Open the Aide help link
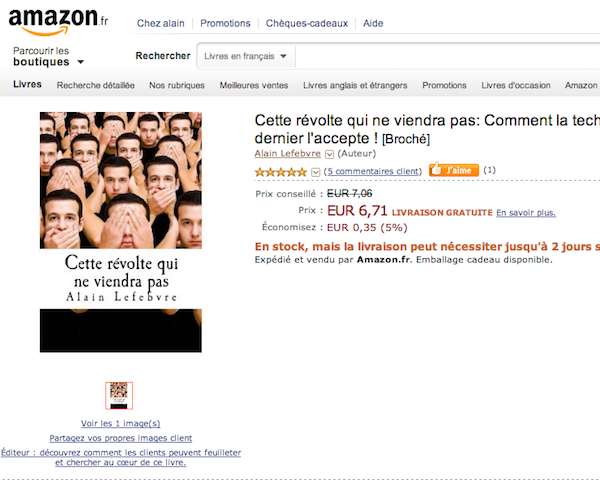600x480 pixels. pos(373,23)
